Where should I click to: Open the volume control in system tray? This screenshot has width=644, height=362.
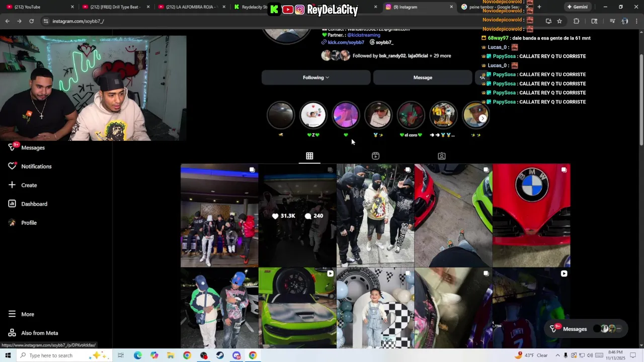point(590,355)
